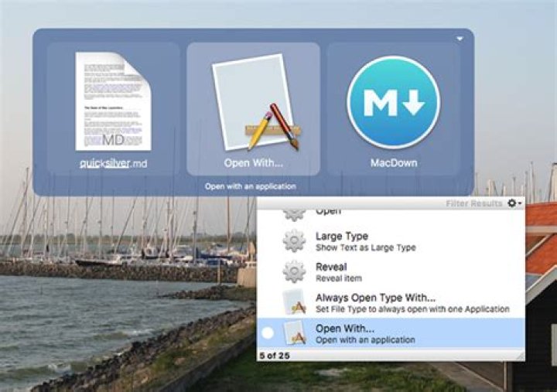
Task: Choose the Large Type action
Action: click(x=391, y=241)
